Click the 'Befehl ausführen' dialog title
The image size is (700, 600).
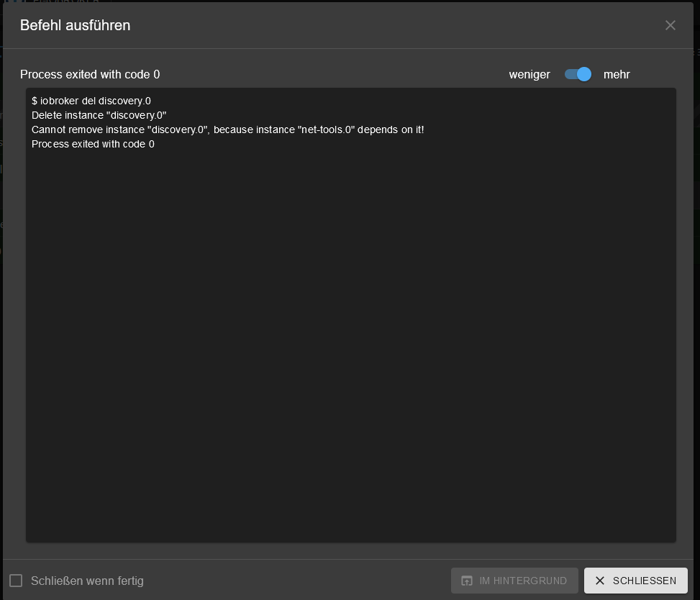75,25
